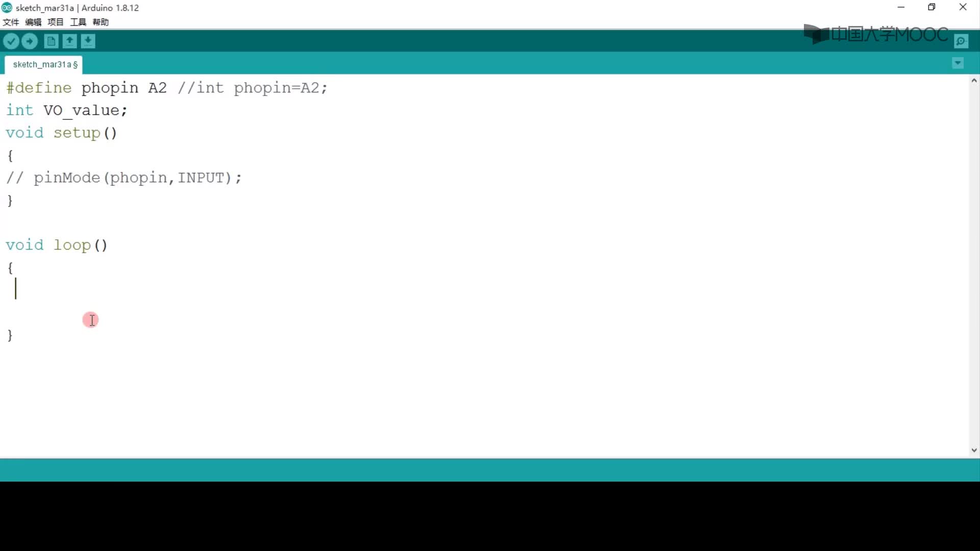980x551 pixels.
Task: Toggle the debug cursor indicator
Action: 91,319
